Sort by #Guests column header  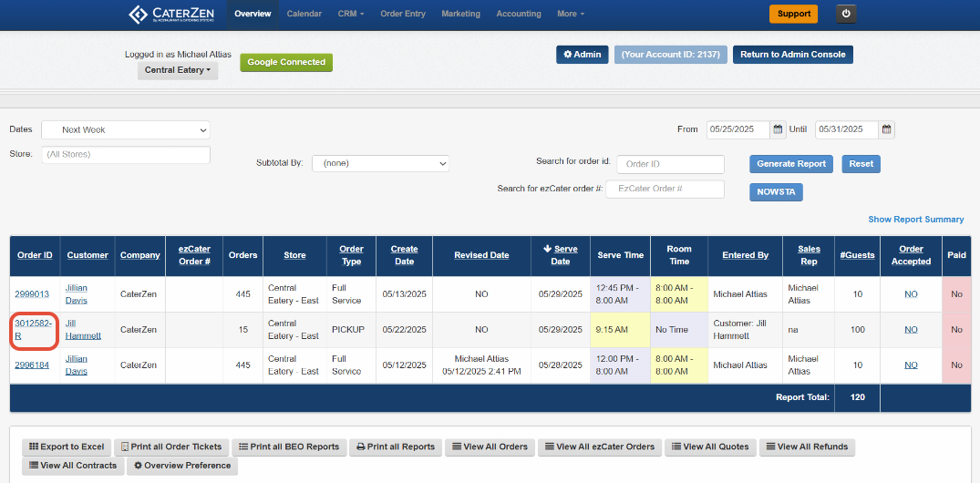pos(858,255)
